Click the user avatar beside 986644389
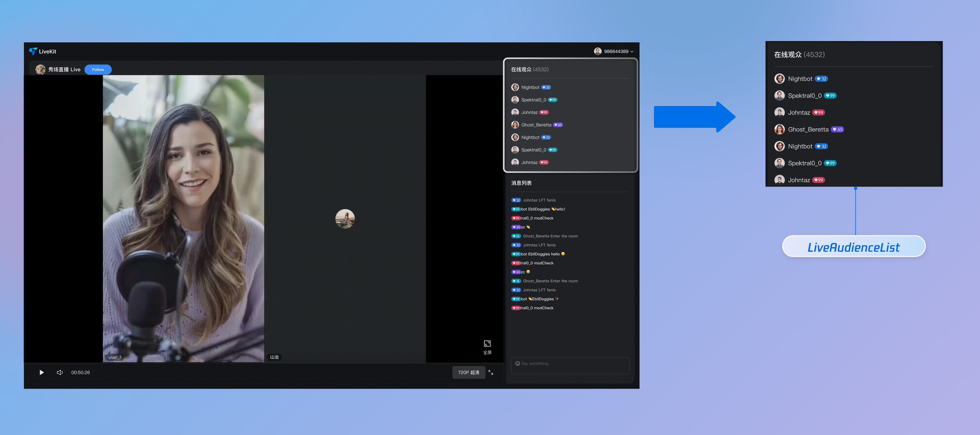 click(x=598, y=51)
